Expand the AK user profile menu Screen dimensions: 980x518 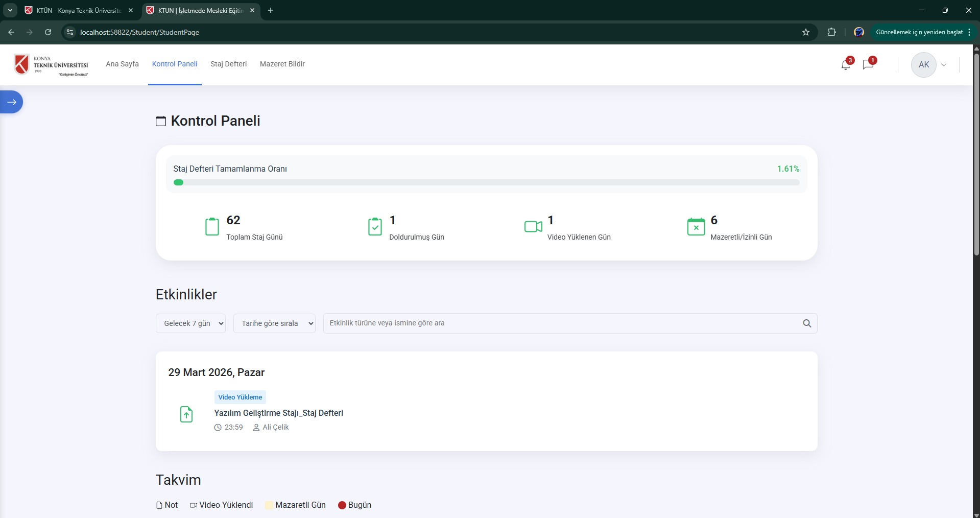(x=929, y=65)
